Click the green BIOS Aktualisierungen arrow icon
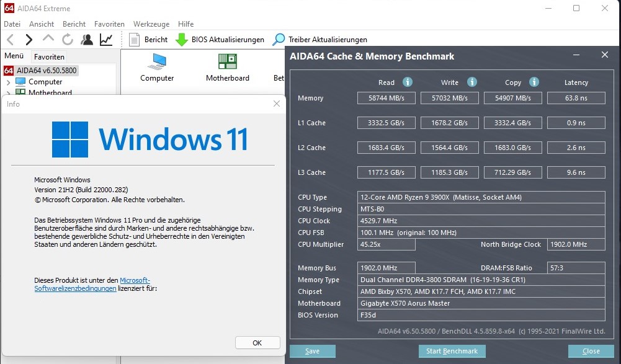Screen dimensions: 621x364 (181, 40)
